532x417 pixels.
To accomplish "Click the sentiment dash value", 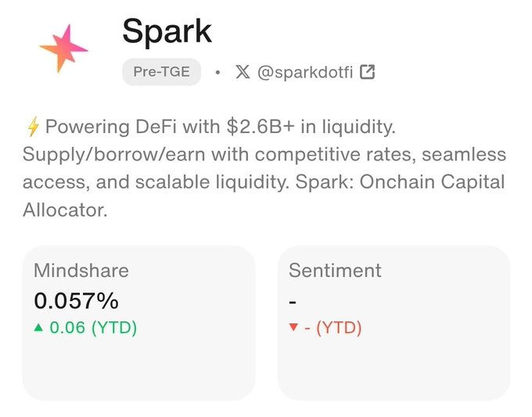I will tap(293, 301).
